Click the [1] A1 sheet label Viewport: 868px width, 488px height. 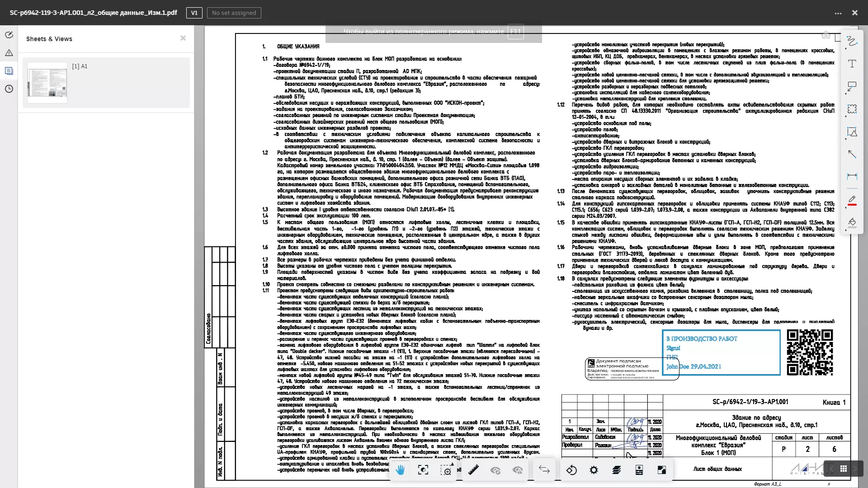(80, 66)
